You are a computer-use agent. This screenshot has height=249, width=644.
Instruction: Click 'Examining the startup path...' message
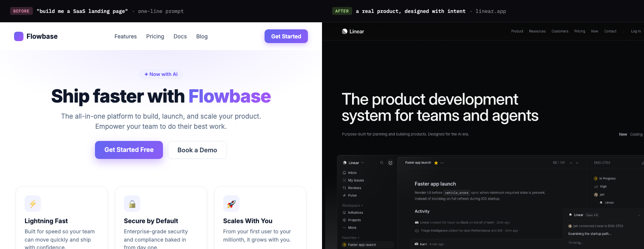pos(590,234)
